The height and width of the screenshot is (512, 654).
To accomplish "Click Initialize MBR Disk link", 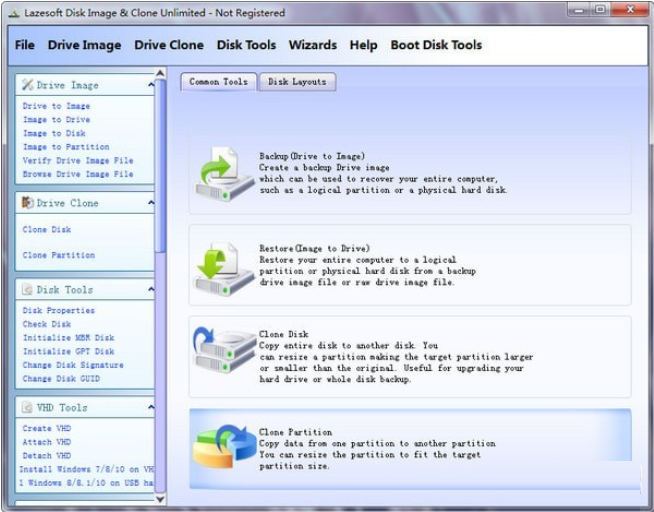I will [x=68, y=338].
